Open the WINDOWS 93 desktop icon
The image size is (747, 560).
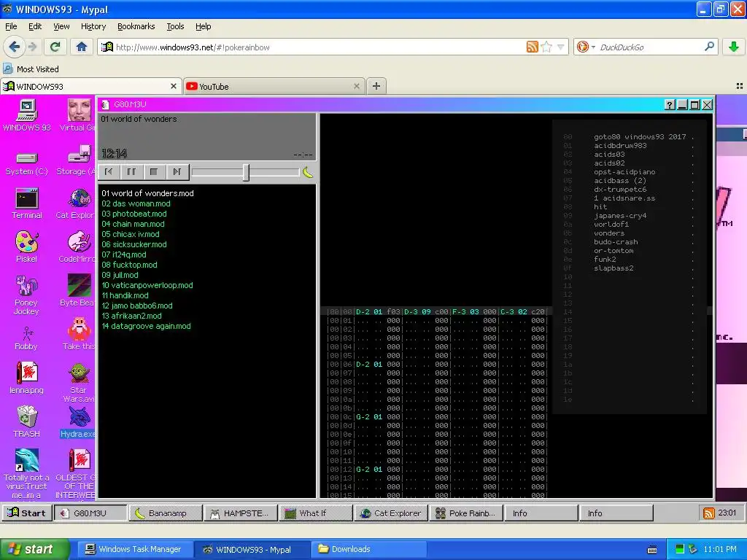(x=27, y=115)
